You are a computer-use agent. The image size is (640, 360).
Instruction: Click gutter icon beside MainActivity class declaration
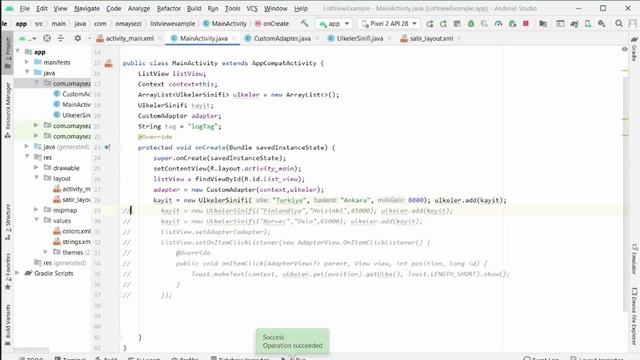[108, 63]
